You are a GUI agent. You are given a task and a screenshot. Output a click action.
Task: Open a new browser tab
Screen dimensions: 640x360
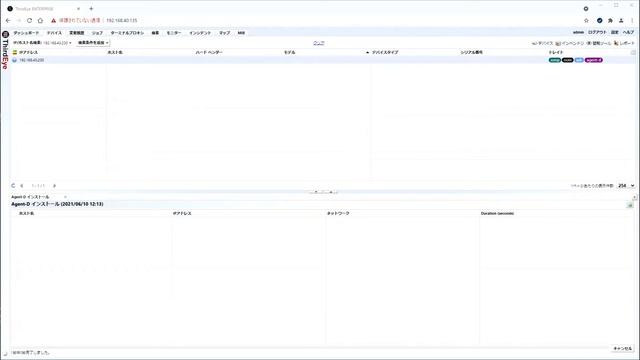pos(91,9)
